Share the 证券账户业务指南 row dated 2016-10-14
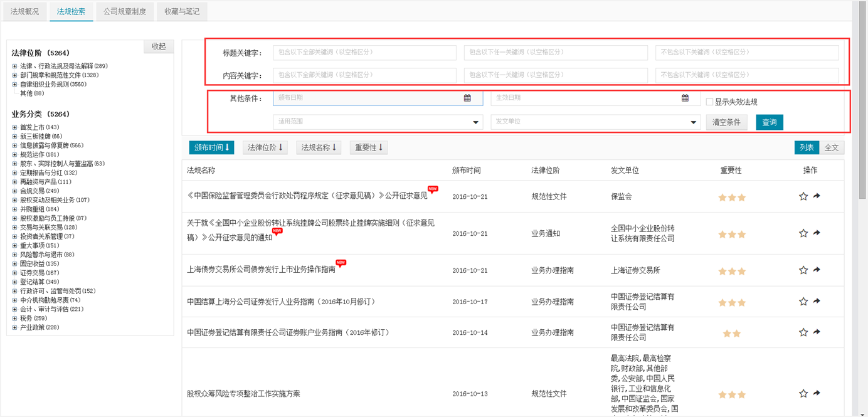Screen dimensions: 868x417 coord(817,332)
